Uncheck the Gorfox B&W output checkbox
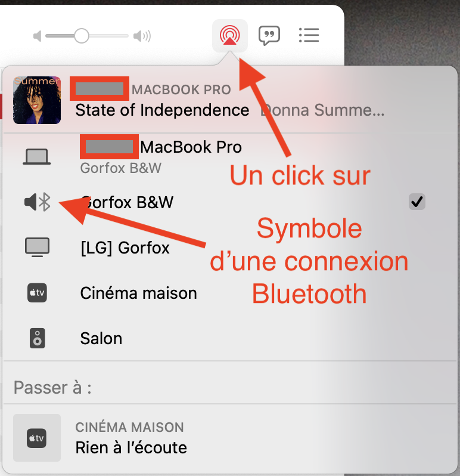The width and height of the screenshot is (460, 476). coord(417,202)
